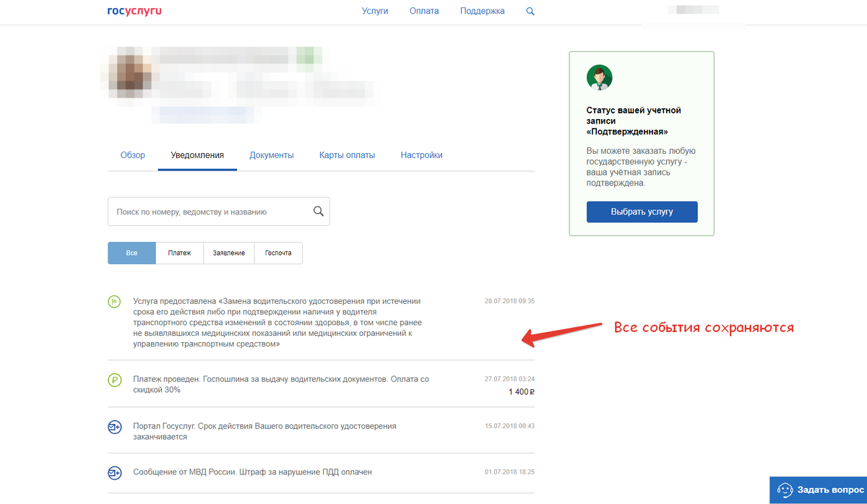Switch to the 'Документы' tab
Screen dimensions: 867x504
coord(272,155)
